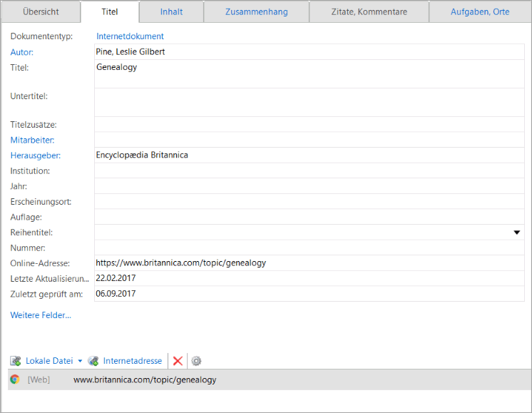
Task: Open the Inhalt tab
Action: coord(171,12)
